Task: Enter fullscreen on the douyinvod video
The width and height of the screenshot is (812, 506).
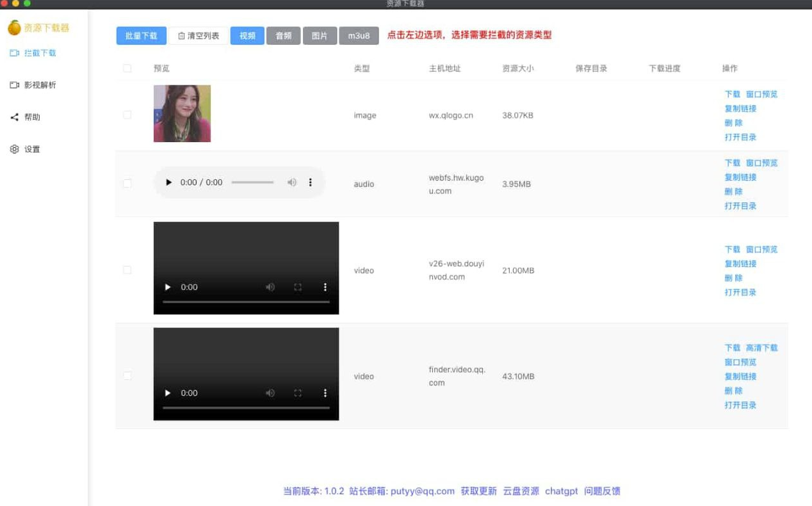Action: (298, 287)
